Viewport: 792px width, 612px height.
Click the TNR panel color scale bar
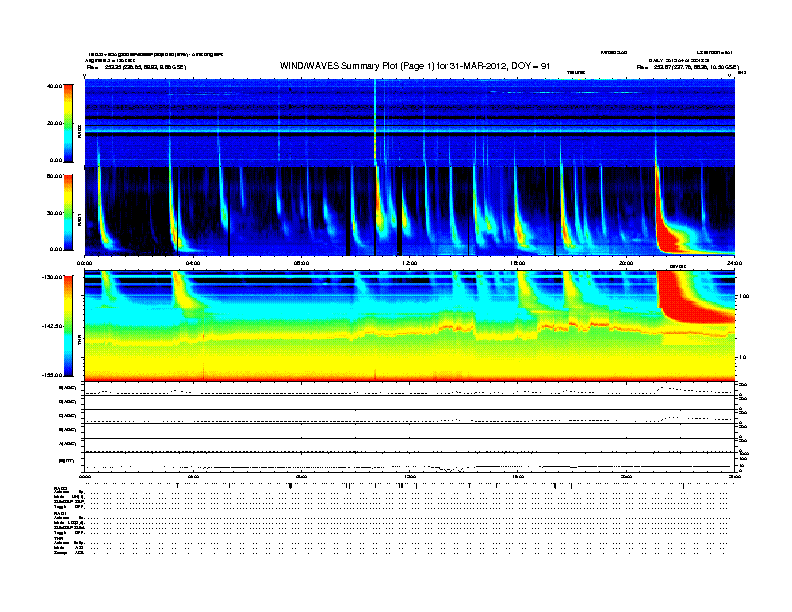[68, 326]
